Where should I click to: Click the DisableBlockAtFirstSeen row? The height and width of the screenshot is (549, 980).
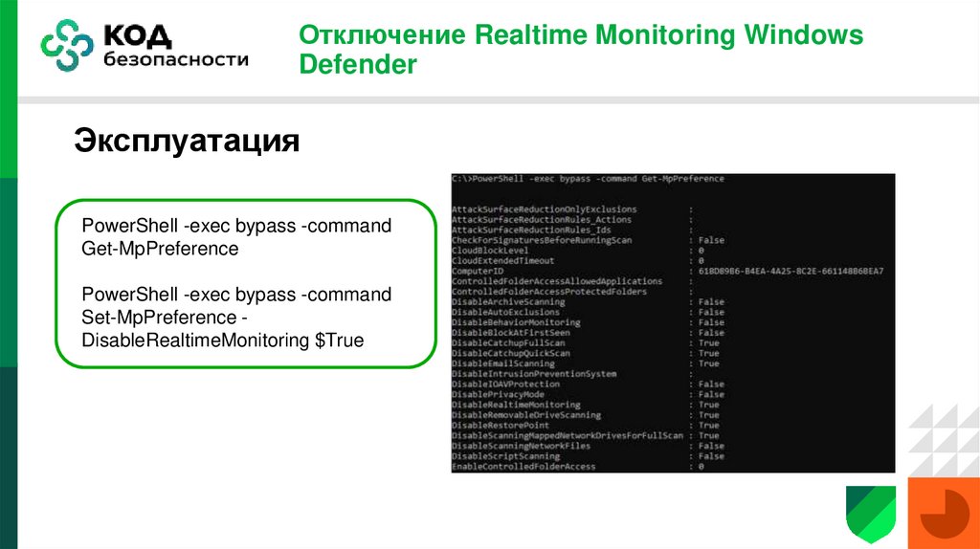pyautogui.click(x=589, y=333)
